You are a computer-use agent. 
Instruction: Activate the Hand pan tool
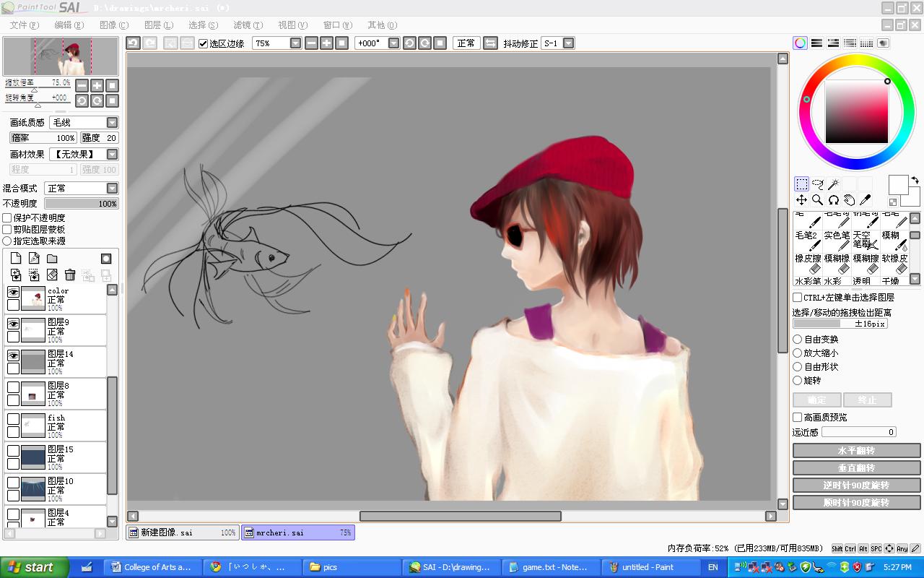point(849,200)
